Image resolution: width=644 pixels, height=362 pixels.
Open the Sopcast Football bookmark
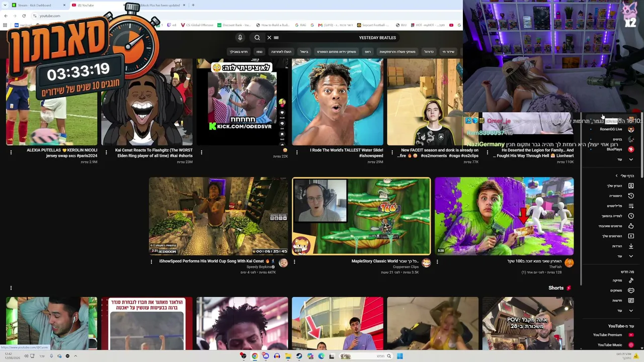[x=374, y=25]
